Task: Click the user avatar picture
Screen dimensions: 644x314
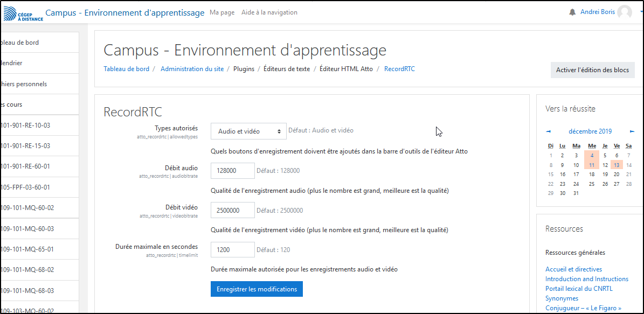Action: (625, 12)
